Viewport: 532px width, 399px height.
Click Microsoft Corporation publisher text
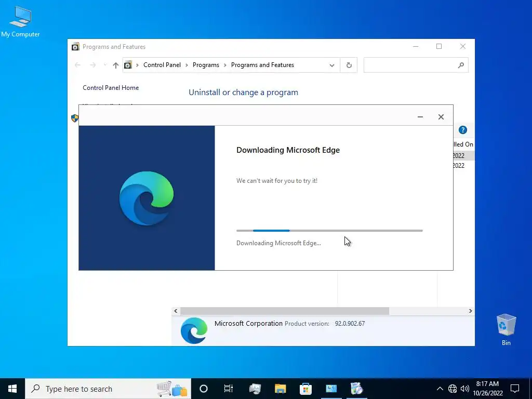click(x=248, y=323)
